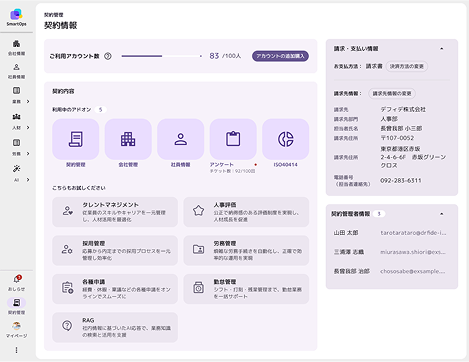Click the chososabe email address
The width and height of the screenshot is (469, 362).
click(x=413, y=271)
